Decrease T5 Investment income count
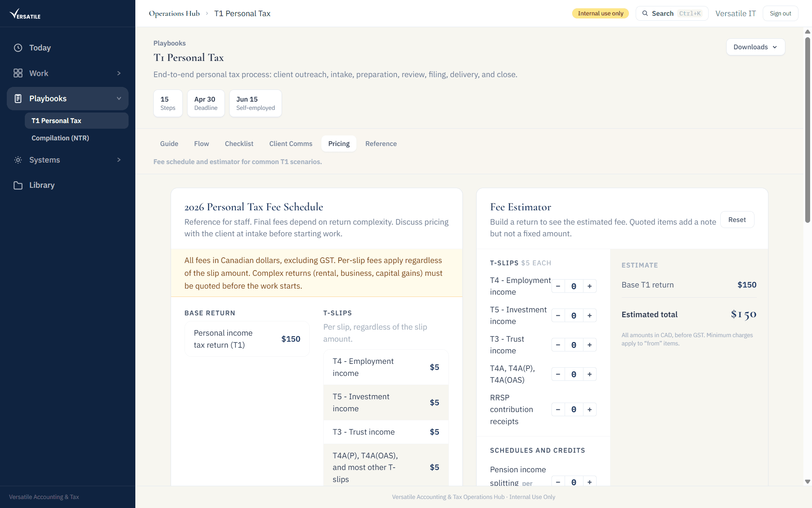The height and width of the screenshot is (508, 812). [558, 316]
